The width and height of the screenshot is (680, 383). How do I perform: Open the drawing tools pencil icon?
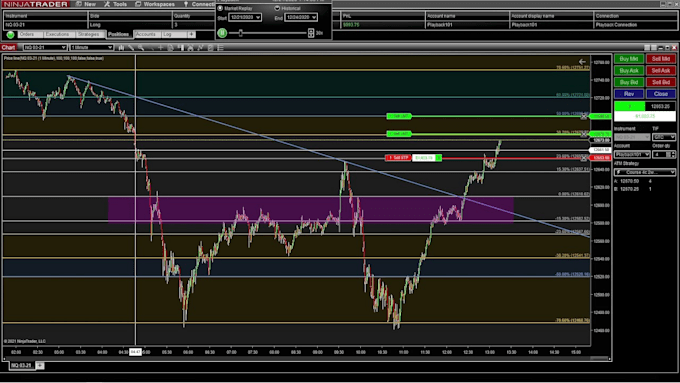click(131, 48)
